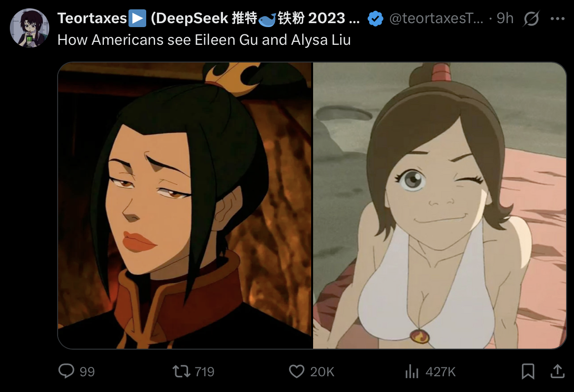Open the three-dot more options menu
Screen dimensions: 574x392
(x=558, y=18)
